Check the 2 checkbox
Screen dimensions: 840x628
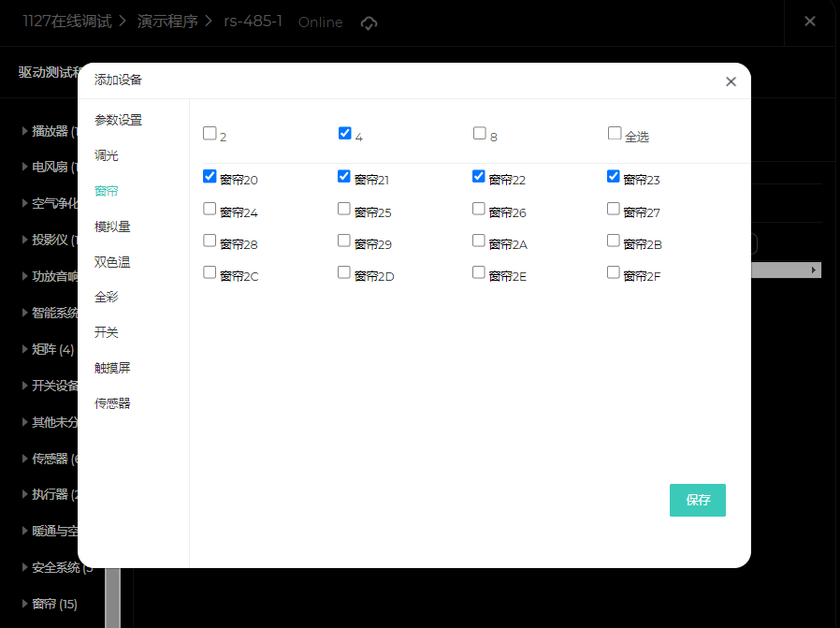(x=210, y=133)
